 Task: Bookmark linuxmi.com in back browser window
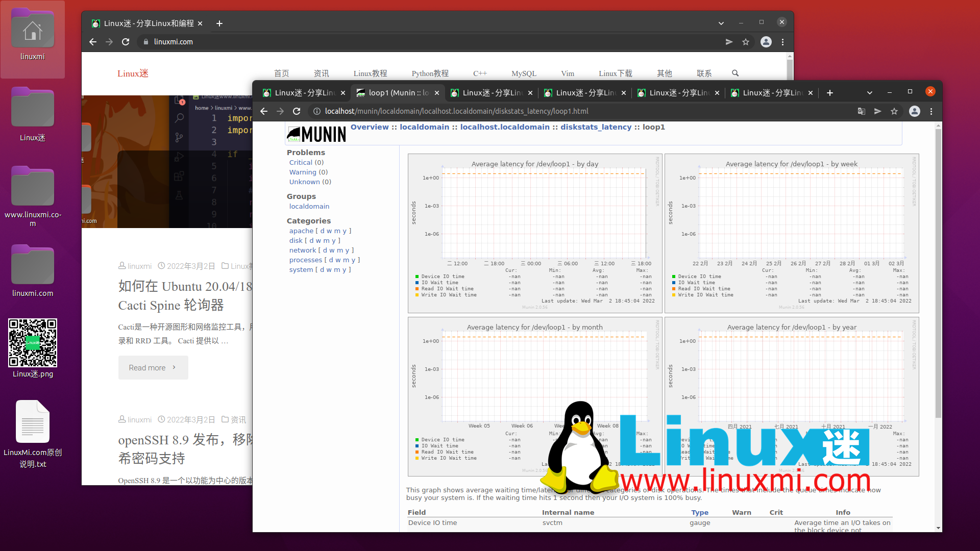(746, 42)
